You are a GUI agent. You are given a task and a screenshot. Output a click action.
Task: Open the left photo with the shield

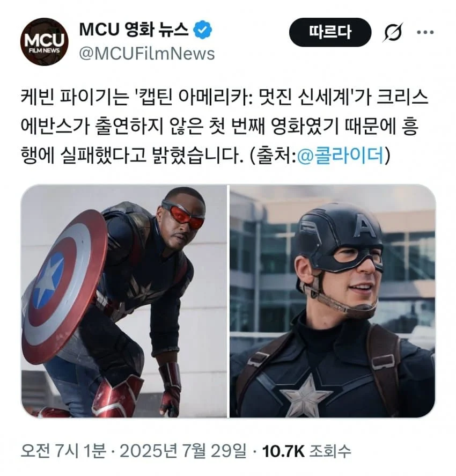pyautogui.click(x=124, y=301)
